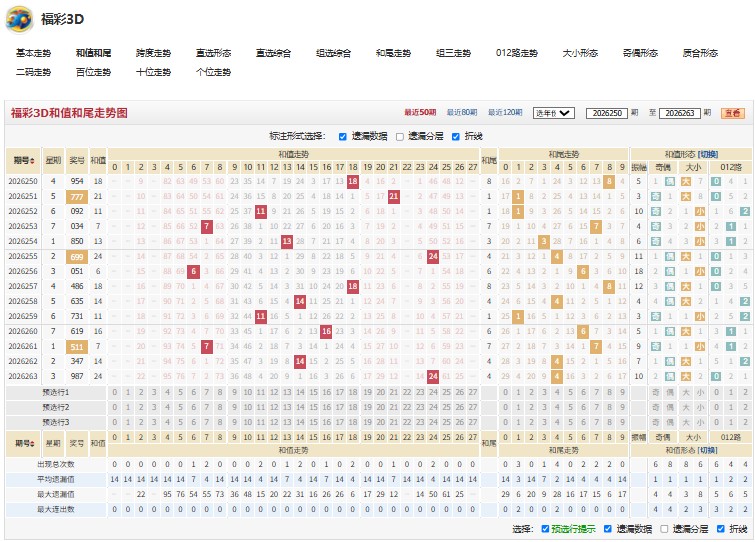
Task: Show the 最近50期 results
Action: (420, 113)
